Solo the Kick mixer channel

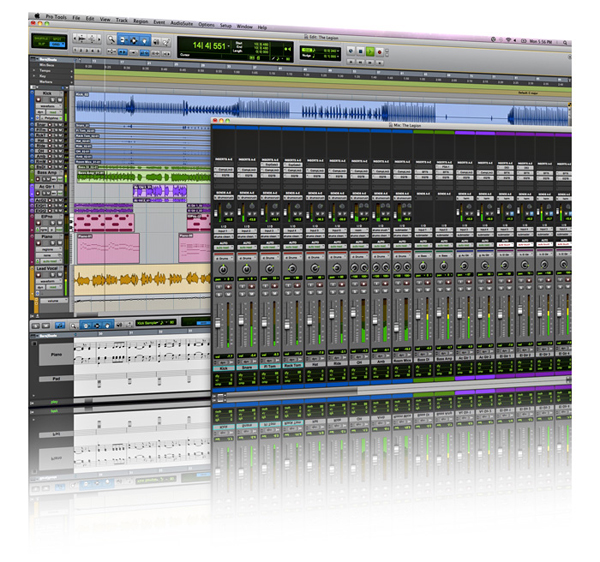pos(220,294)
